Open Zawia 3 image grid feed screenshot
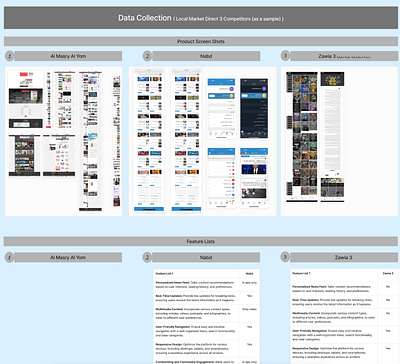Image resolution: width=400 pixels, height=364 pixels. (x=302, y=137)
